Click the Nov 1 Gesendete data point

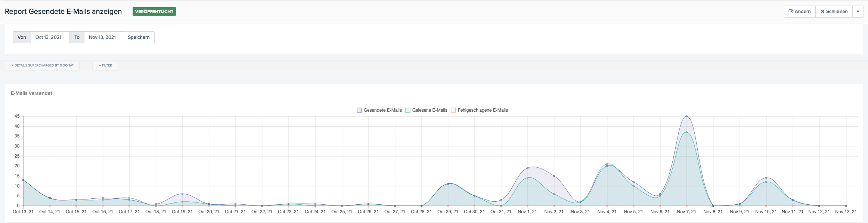[527, 168]
